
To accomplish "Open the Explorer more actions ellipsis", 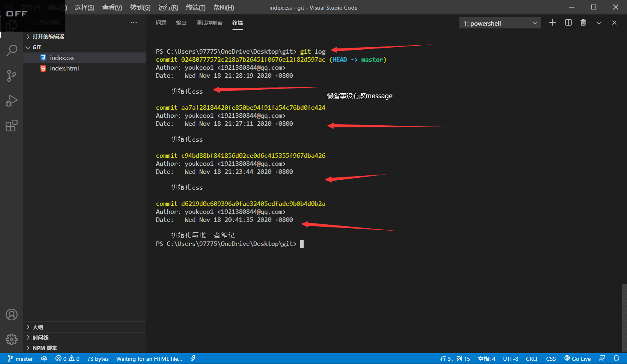I will (x=133, y=23).
